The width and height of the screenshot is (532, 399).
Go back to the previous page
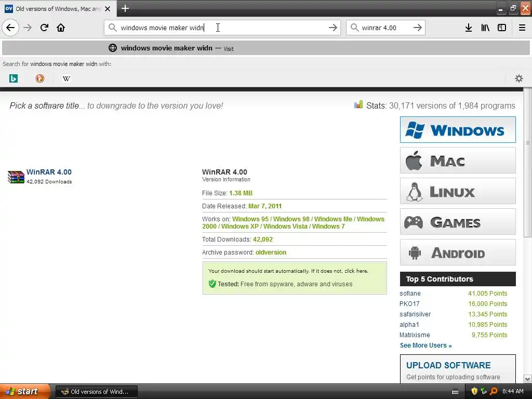pos(10,28)
